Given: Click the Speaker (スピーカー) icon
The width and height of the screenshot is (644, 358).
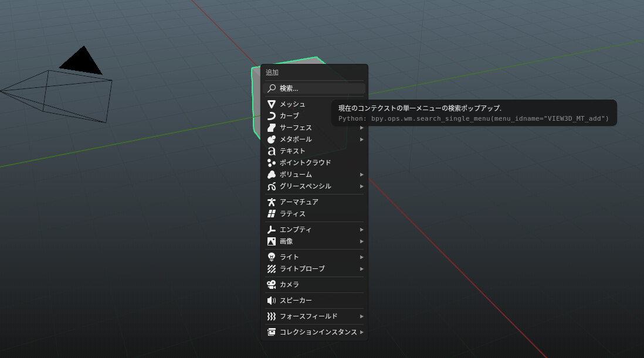Looking at the screenshot, I should click(x=272, y=301).
